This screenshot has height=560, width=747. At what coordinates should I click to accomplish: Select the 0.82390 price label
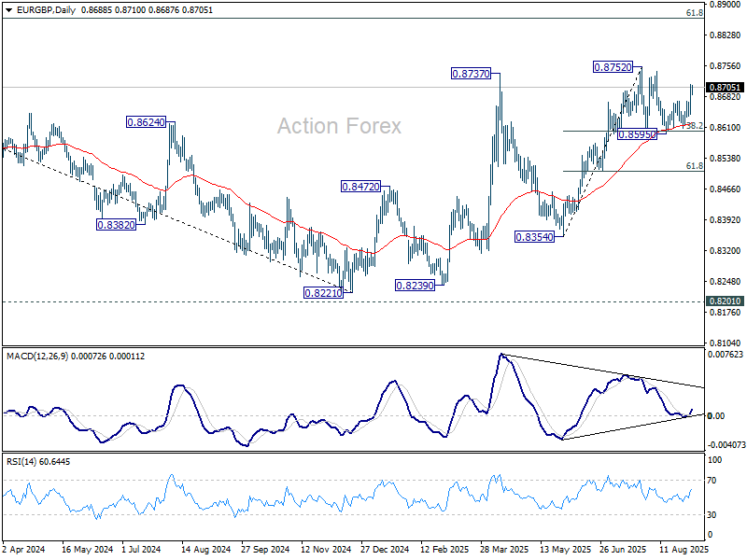415,286
